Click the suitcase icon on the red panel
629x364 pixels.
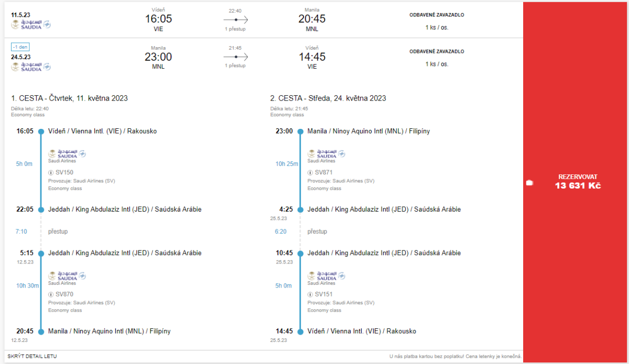click(x=529, y=182)
